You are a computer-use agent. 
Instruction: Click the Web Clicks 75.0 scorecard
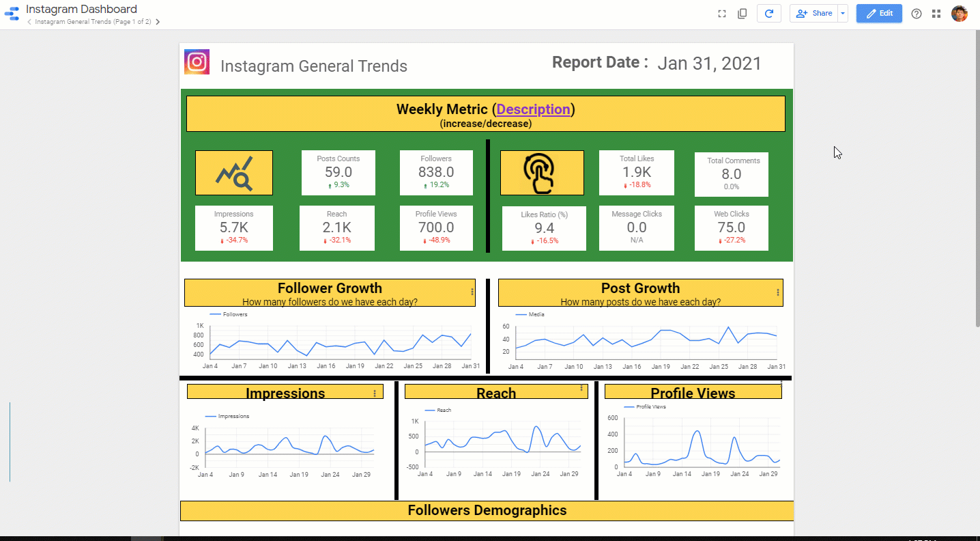(x=732, y=228)
